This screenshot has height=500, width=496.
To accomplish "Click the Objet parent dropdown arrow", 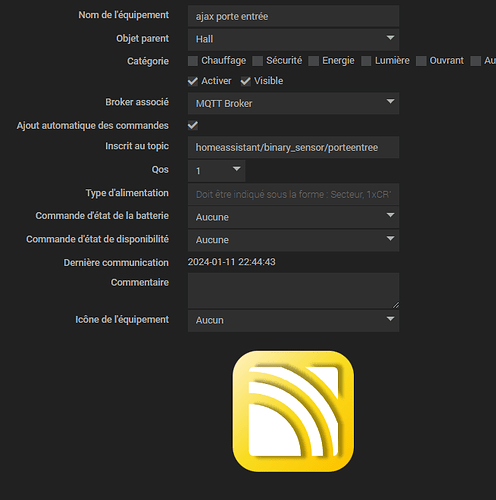I will (x=390, y=38).
